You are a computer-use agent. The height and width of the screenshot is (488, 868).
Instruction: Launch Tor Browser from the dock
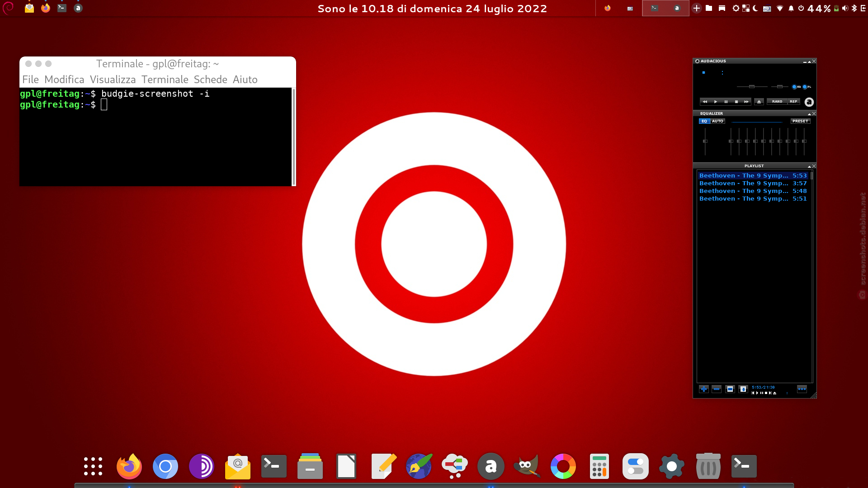(202, 466)
